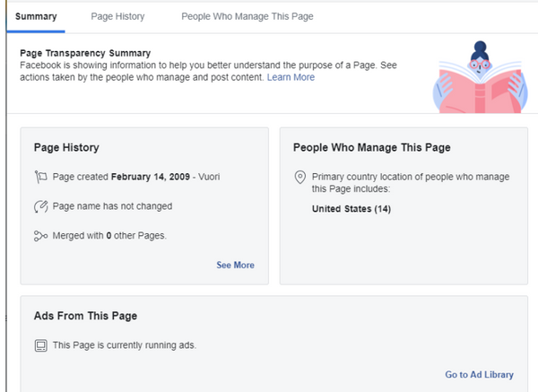Click the February 14, 2009 creation date
Image resolution: width=538 pixels, height=392 pixels.
[x=152, y=177]
